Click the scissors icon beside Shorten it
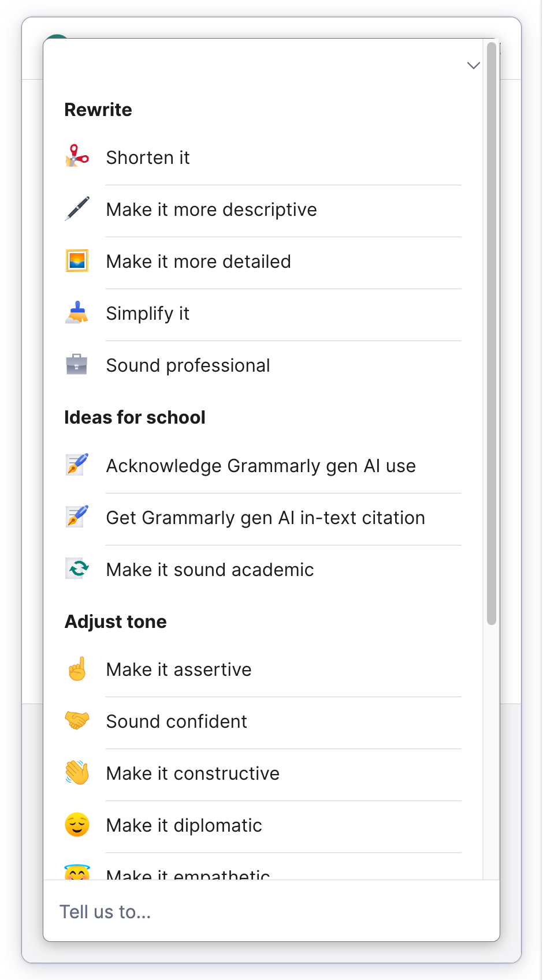The width and height of the screenshot is (543, 980). (77, 156)
